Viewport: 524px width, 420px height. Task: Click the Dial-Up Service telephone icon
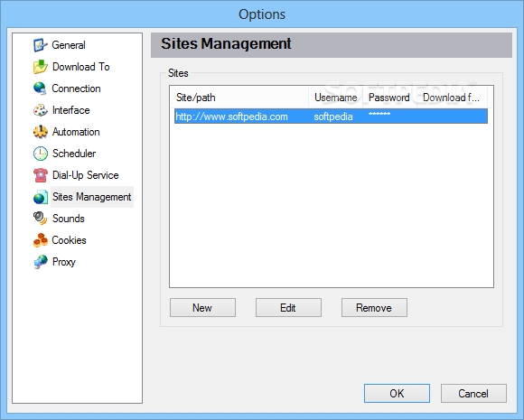coord(40,175)
